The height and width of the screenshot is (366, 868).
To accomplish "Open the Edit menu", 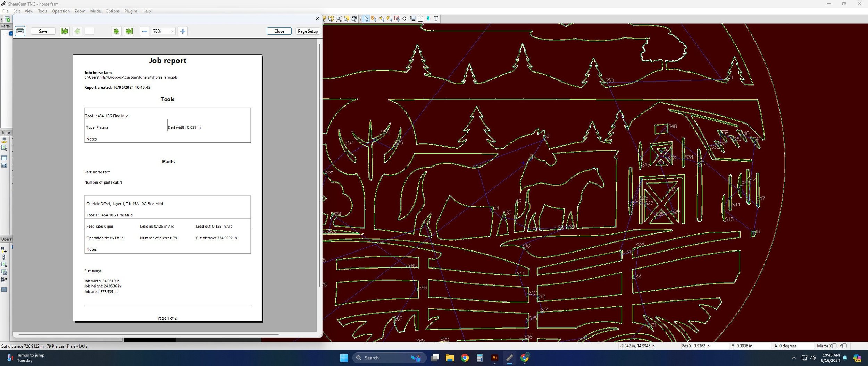I will (x=17, y=11).
